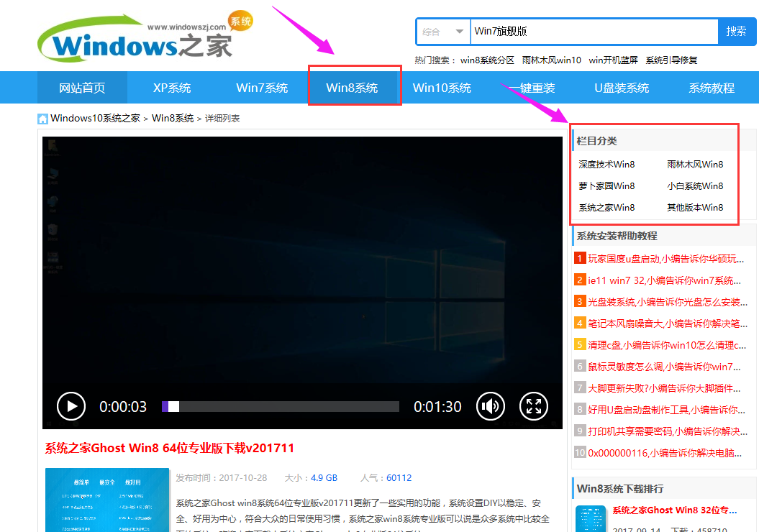Enter fullscreen mode in the video player
This screenshot has width=759, height=532.
tap(533, 406)
